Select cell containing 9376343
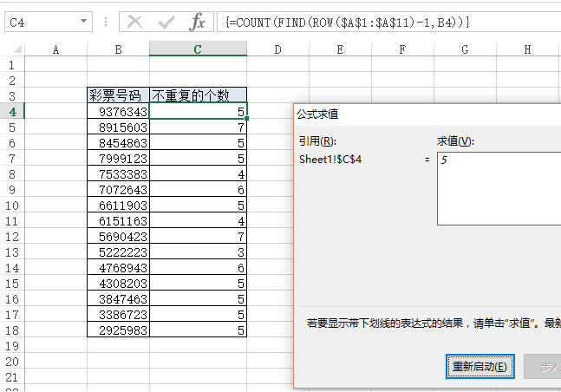 (118, 112)
